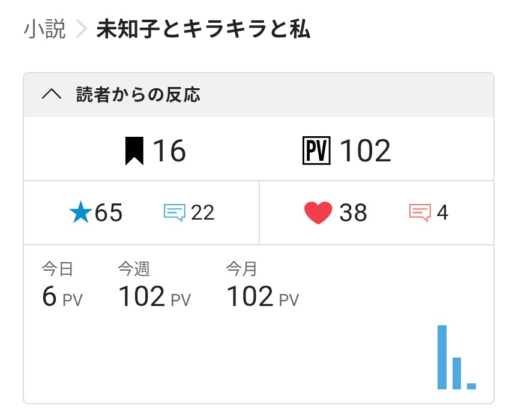
Task: Collapse the 読者からの反応 panel
Action: coord(52,95)
